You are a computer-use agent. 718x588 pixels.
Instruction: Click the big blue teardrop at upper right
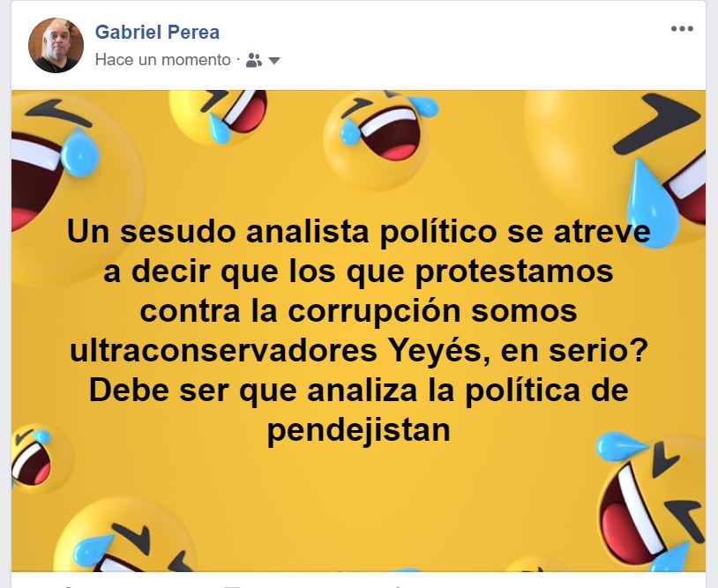tap(653, 204)
